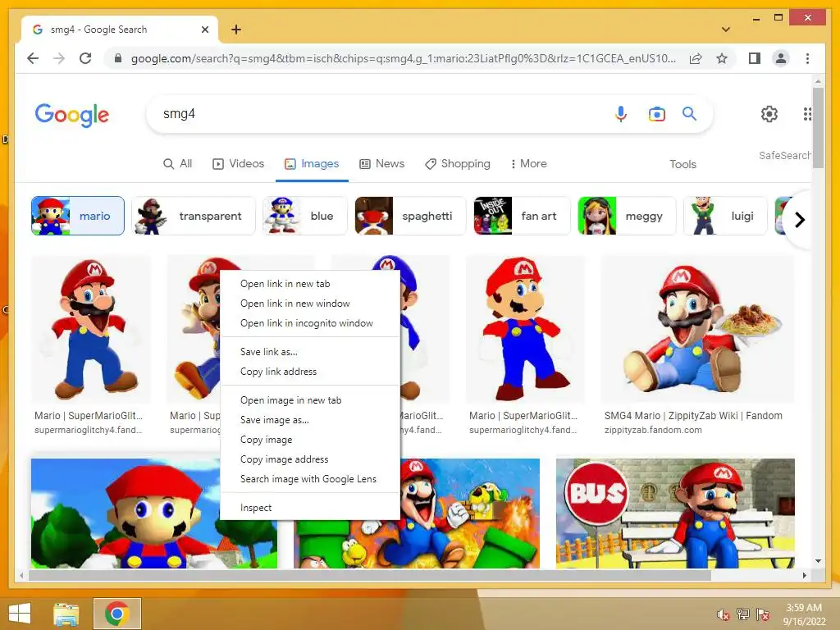Viewport: 840px width, 630px height.
Task: Select the blue filter chip
Action: click(x=305, y=216)
